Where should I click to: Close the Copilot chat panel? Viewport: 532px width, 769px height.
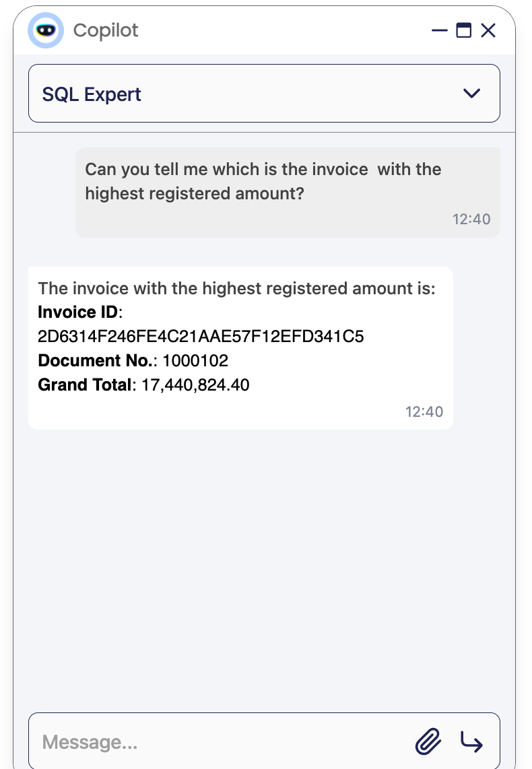pos(488,30)
